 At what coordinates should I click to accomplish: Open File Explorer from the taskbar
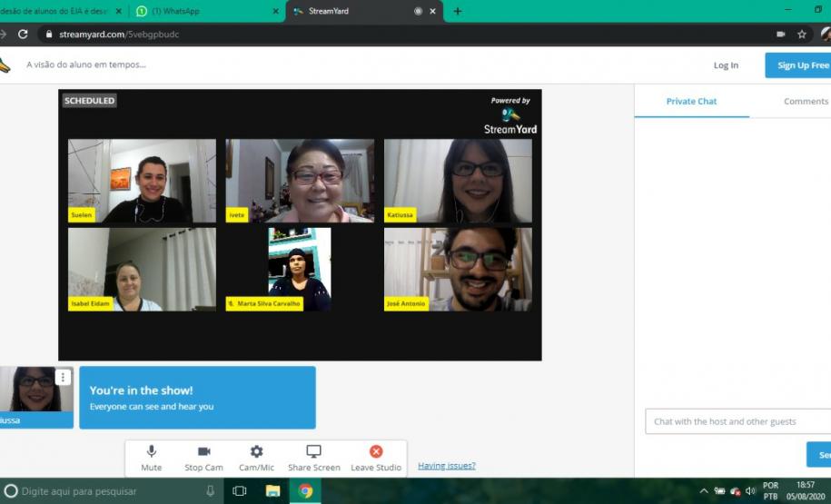point(272,491)
